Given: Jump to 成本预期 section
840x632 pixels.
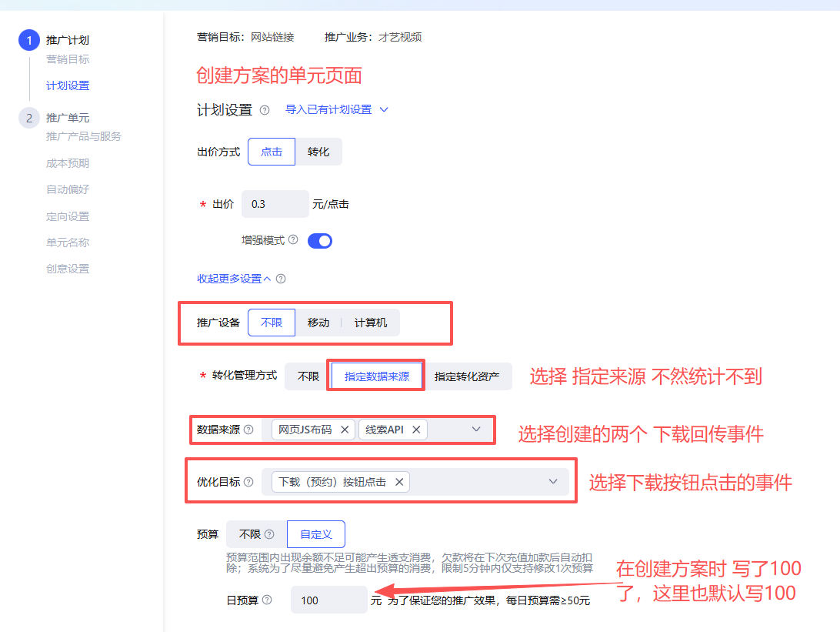Looking at the screenshot, I should point(68,163).
